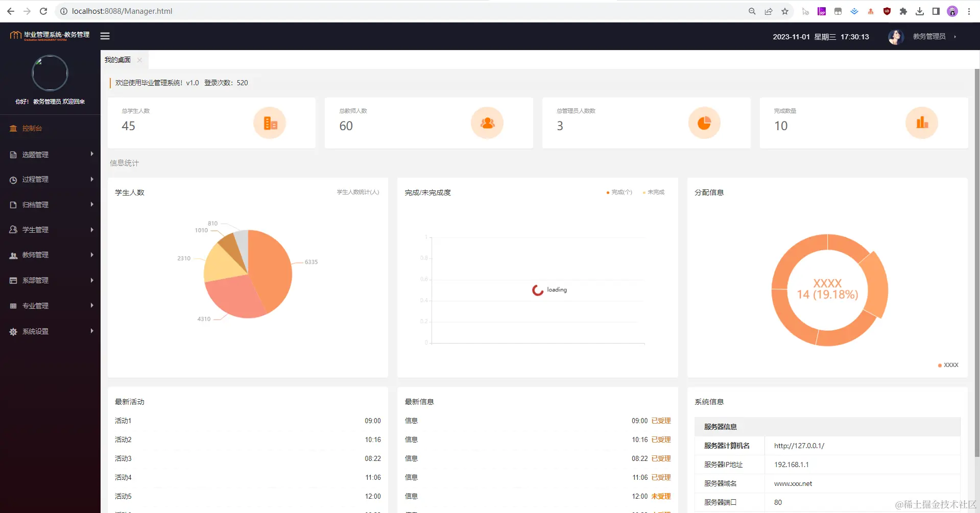Expand the 教师管理 submenu arrow
This screenshot has width=980, height=513.
click(x=92, y=255)
